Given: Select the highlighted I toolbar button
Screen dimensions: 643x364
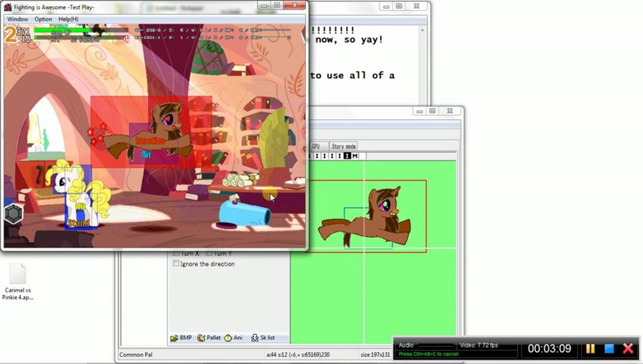Looking at the screenshot, I should tap(347, 156).
